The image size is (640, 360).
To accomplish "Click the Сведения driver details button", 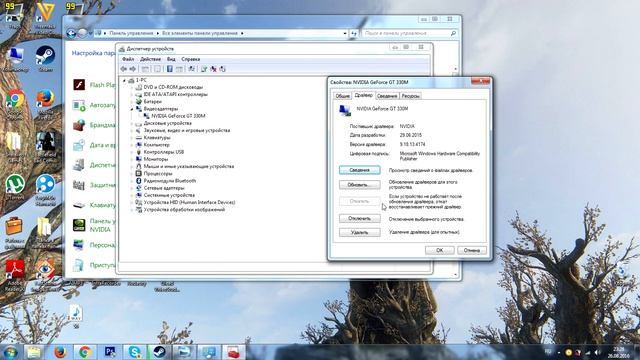I will (360, 170).
